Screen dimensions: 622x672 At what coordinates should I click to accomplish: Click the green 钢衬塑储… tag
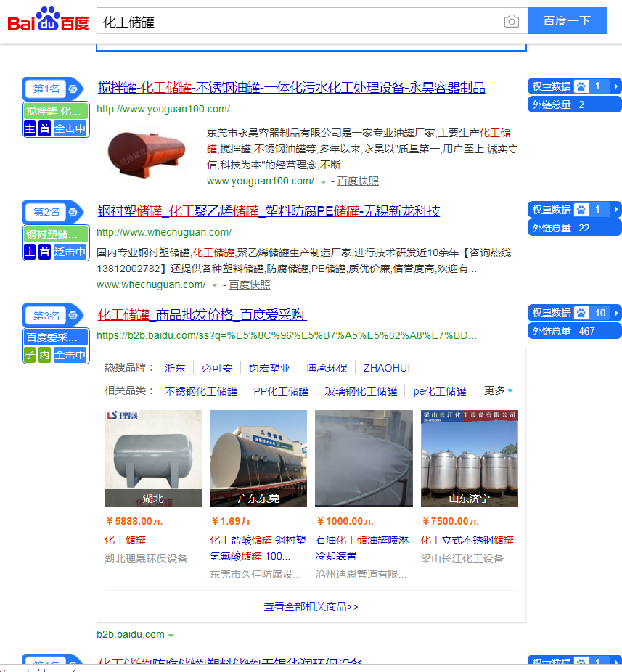click(x=56, y=234)
